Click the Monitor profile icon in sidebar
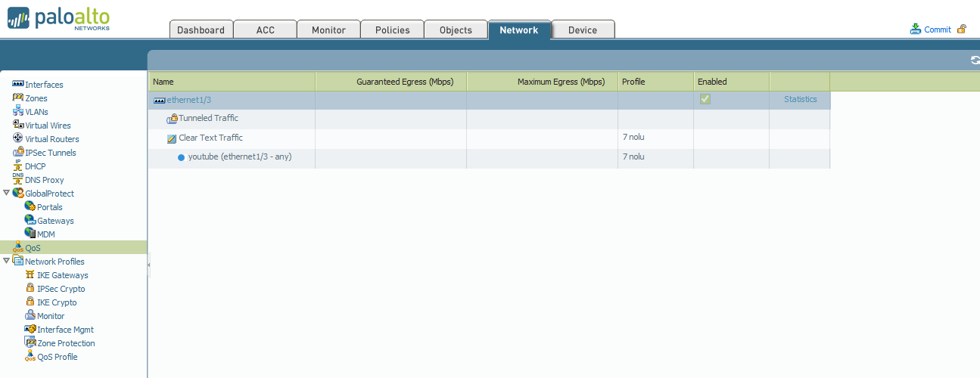The image size is (980, 378). point(30,316)
